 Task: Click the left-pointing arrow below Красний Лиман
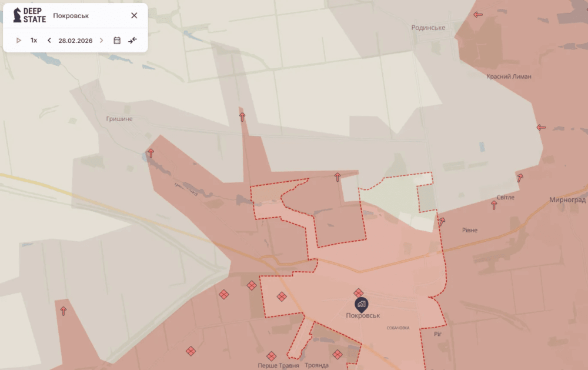541,128
